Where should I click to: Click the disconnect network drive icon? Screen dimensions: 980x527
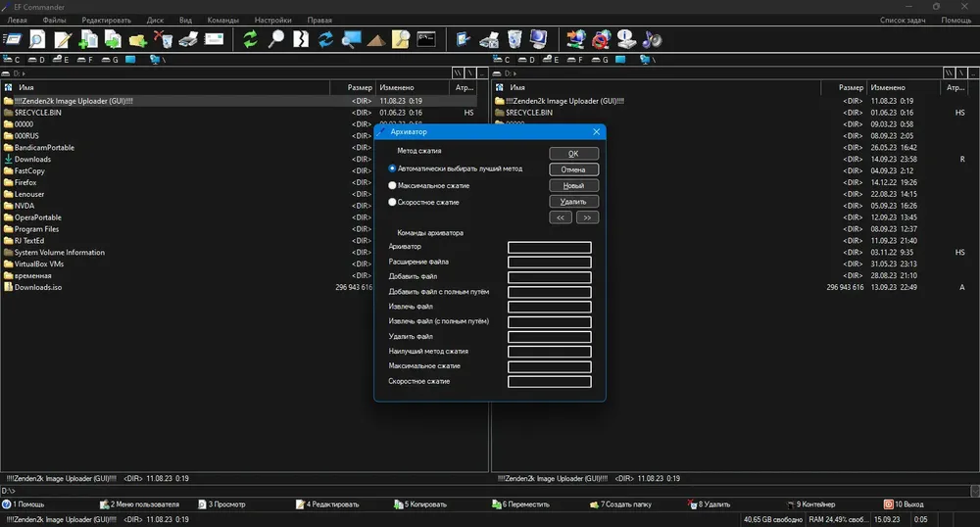coord(602,39)
